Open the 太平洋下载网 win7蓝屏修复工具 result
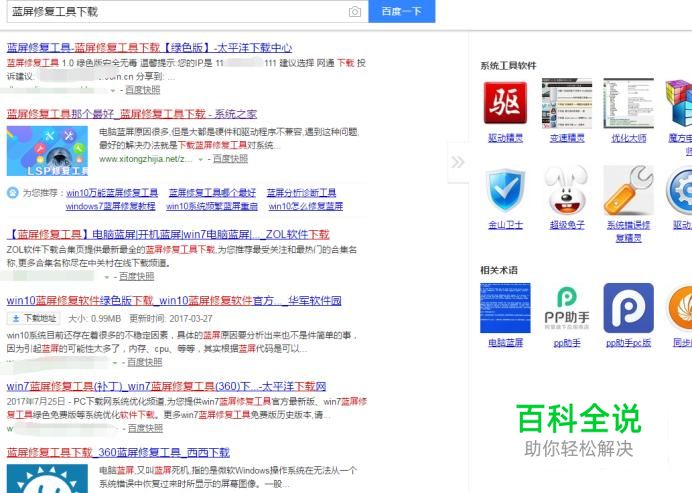 coord(166,387)
